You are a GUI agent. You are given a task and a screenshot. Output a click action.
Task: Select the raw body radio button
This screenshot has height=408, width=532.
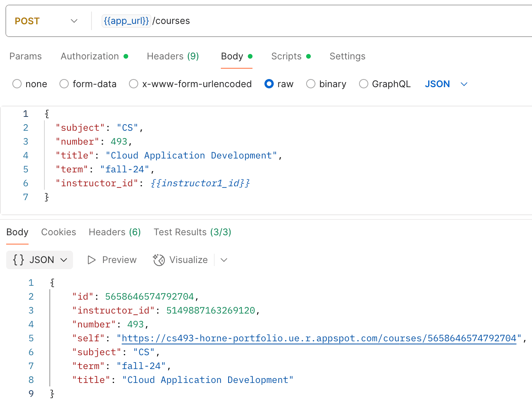(269, 84)
